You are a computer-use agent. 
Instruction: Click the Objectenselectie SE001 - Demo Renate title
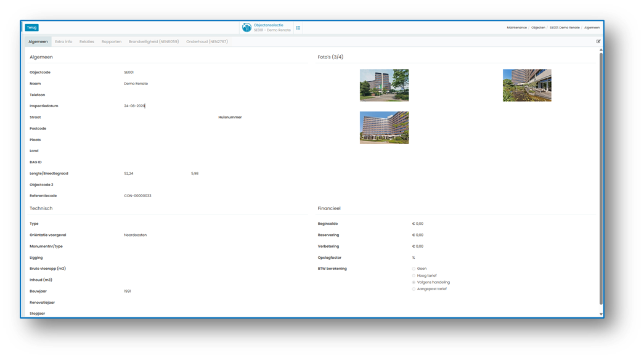click(272, 28)
